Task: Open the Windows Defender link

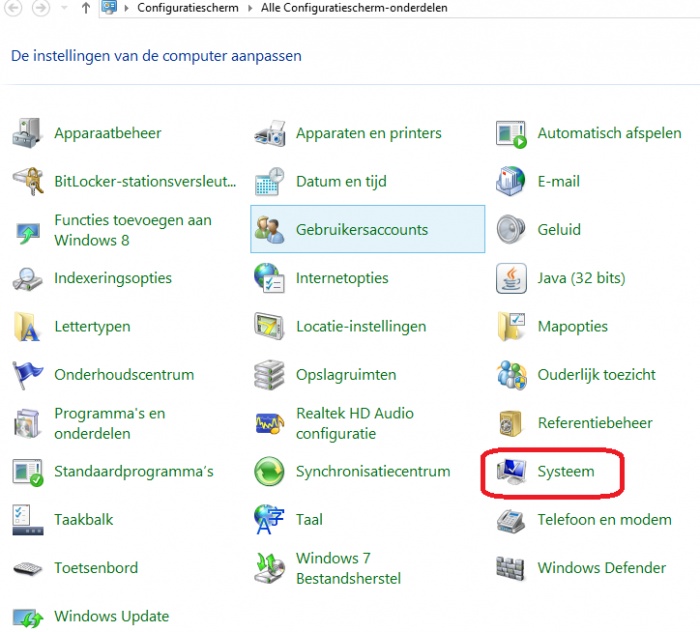Action: (601, 568)
